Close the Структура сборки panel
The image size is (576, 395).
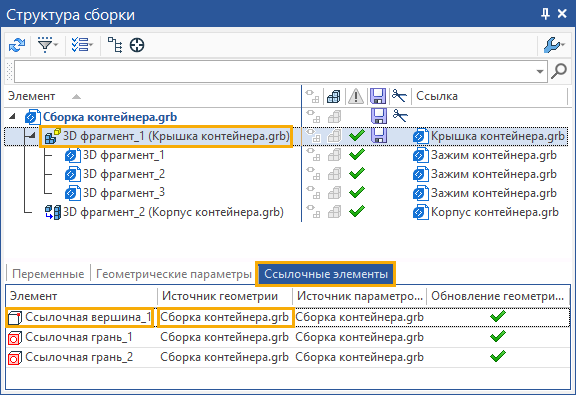562,14
